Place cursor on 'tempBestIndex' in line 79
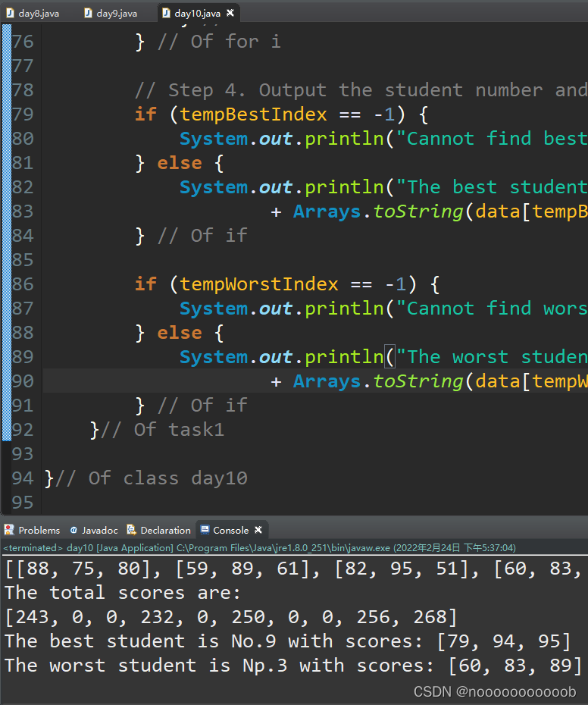The image size is (588, 705). pos(254,114)
